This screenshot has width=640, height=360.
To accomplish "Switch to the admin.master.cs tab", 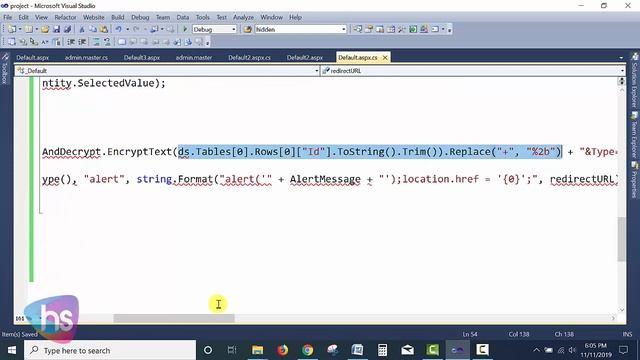I will pyautogui.click(x=86, y=58).
